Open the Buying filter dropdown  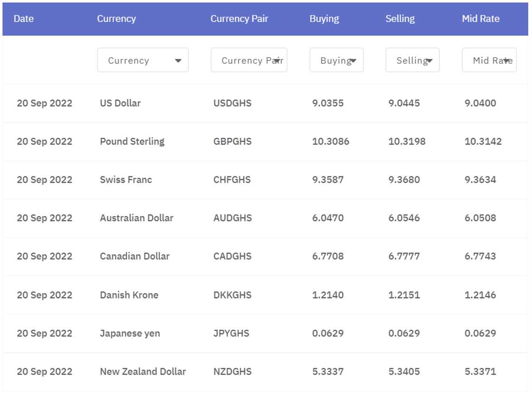coord(336,60)
